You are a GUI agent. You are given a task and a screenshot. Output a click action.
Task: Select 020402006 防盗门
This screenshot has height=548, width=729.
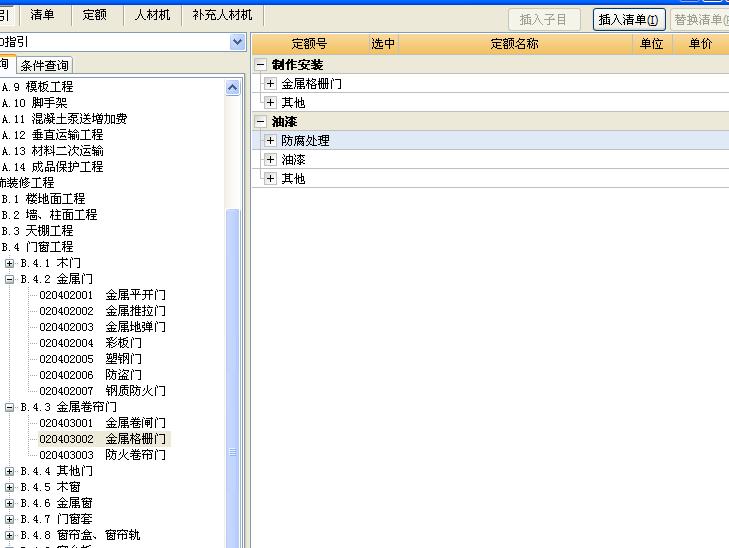(90, 375)
